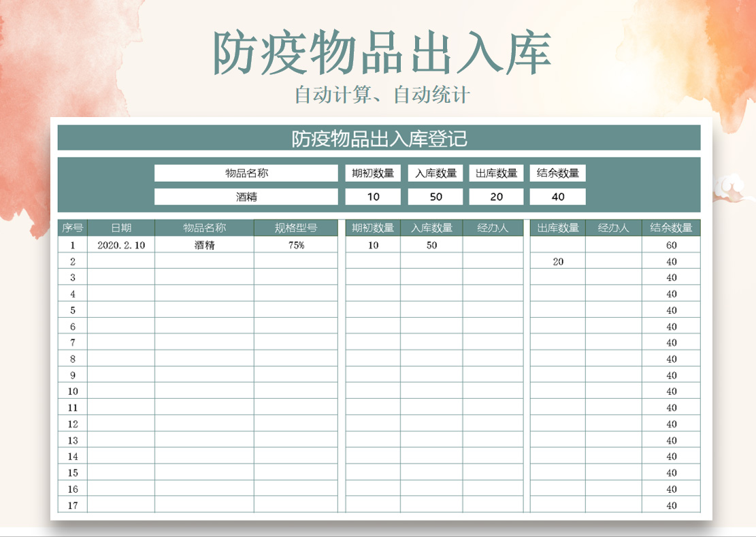
Task: Select the "酒精" box in top summary panel
Action: (246, 197)
